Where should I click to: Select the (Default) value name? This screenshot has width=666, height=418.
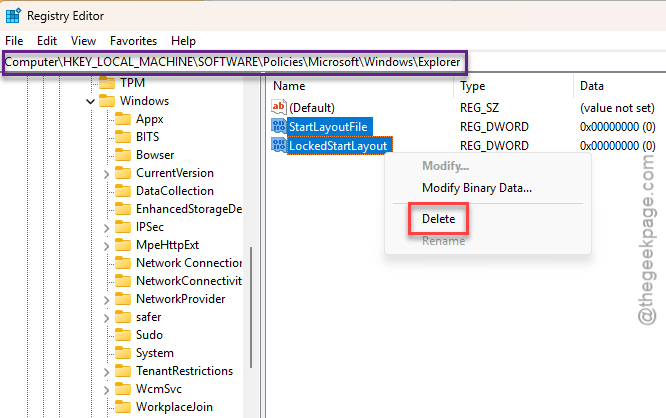click(x=312, y=108)
